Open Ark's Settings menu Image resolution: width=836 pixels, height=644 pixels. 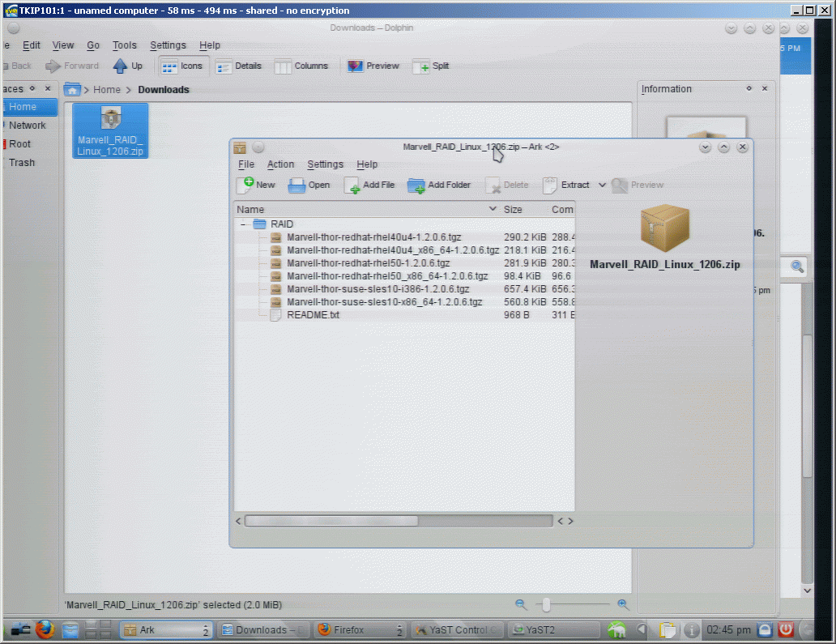[x=325, y=164]
